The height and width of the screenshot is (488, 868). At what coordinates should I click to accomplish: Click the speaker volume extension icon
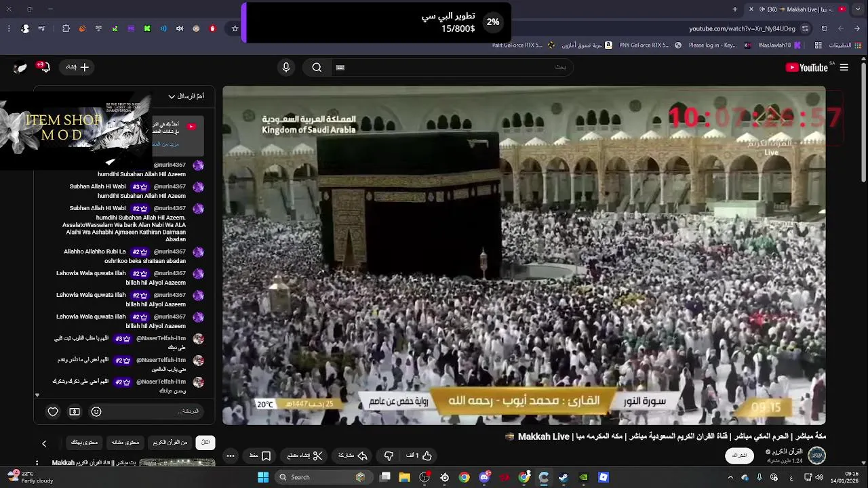[x=180, y=28]
